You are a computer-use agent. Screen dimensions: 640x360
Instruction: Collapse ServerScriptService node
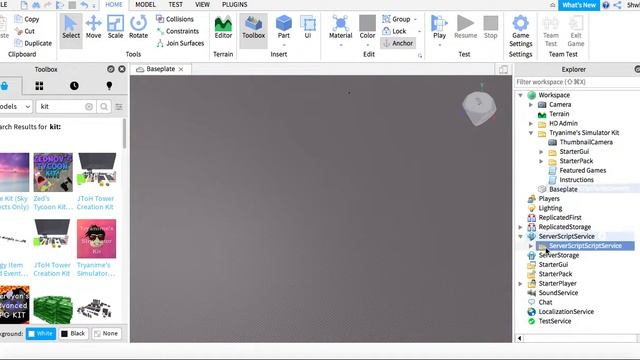[x=520, y=236]
